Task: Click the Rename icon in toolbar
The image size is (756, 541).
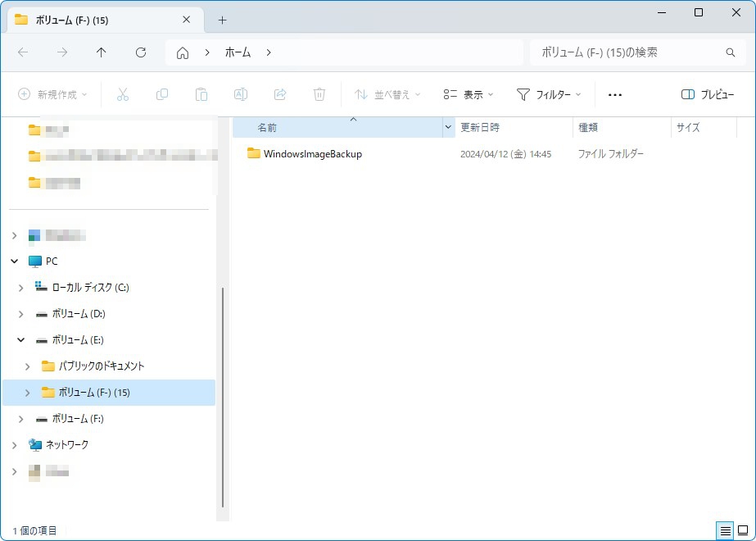Action: coord(241,94)
